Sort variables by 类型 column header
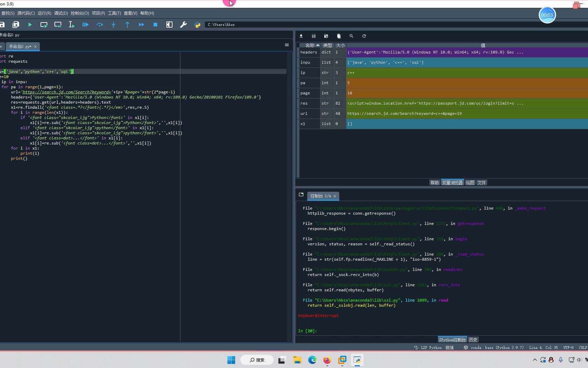588x368 pixels. pyautogui.click(x=327, y=45)
